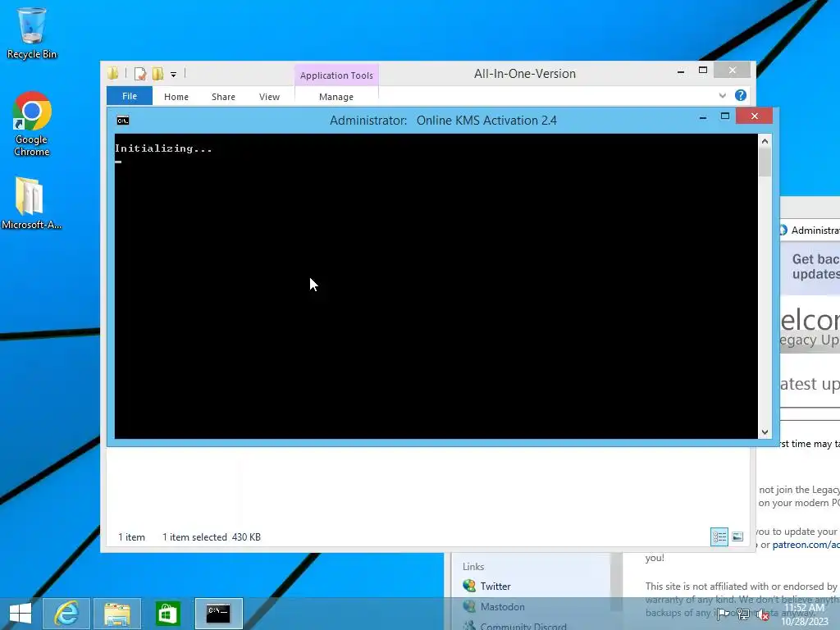Click the cmd icon in the KMS window title bar
840x630 pixels.
point(123,121)
